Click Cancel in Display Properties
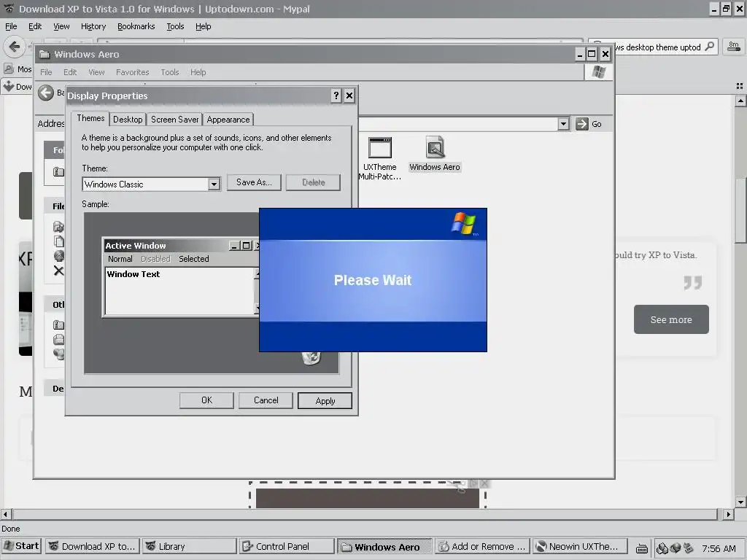This screenshot has height=560, width=747. [x=266, y=400]
